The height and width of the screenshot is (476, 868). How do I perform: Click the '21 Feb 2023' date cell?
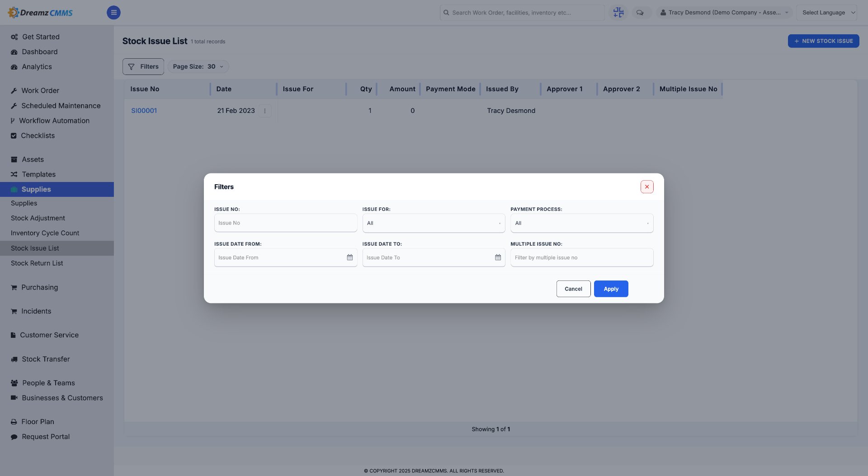click(x=236, y=111)
